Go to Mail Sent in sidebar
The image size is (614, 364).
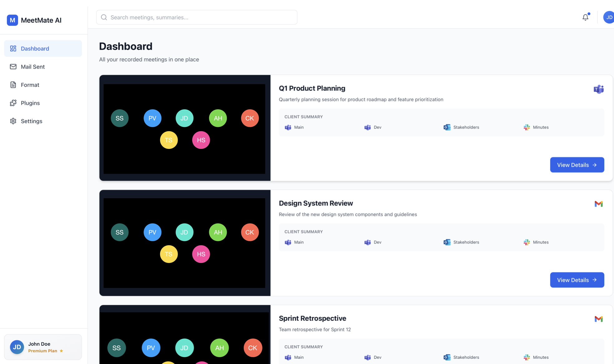[x=32, y=67]
